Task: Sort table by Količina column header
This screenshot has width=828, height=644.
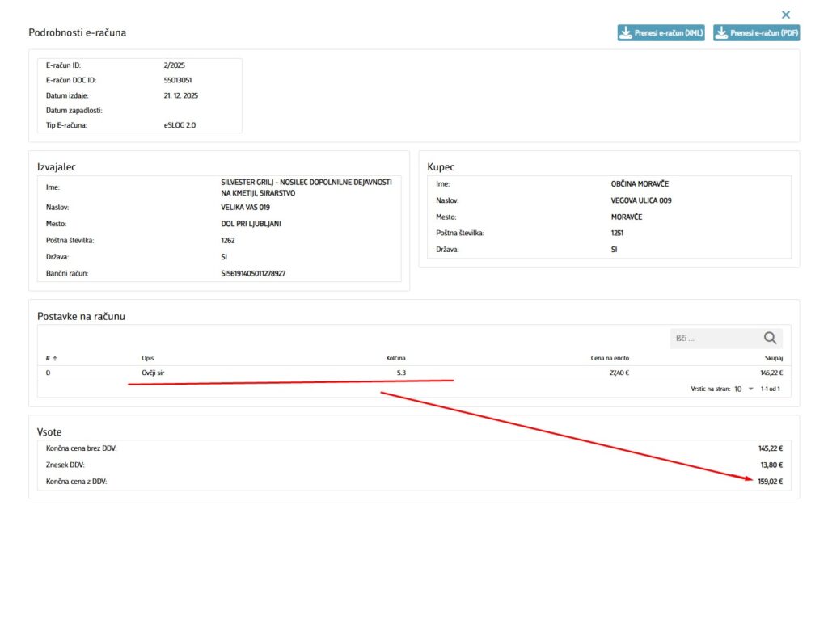Action: [x=395, y=357]
